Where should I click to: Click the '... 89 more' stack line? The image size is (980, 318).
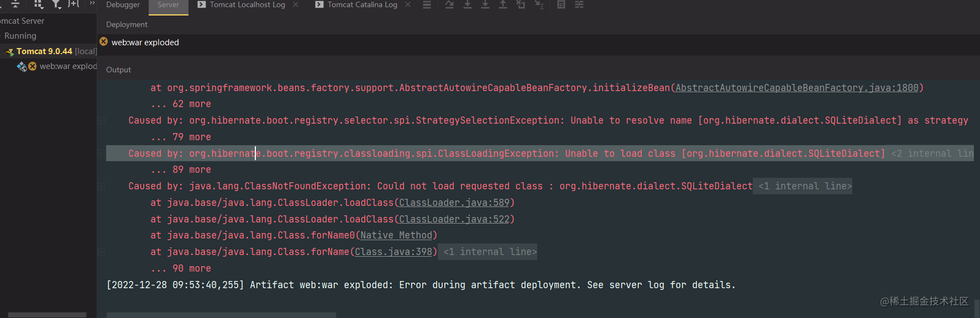(181, 169)
